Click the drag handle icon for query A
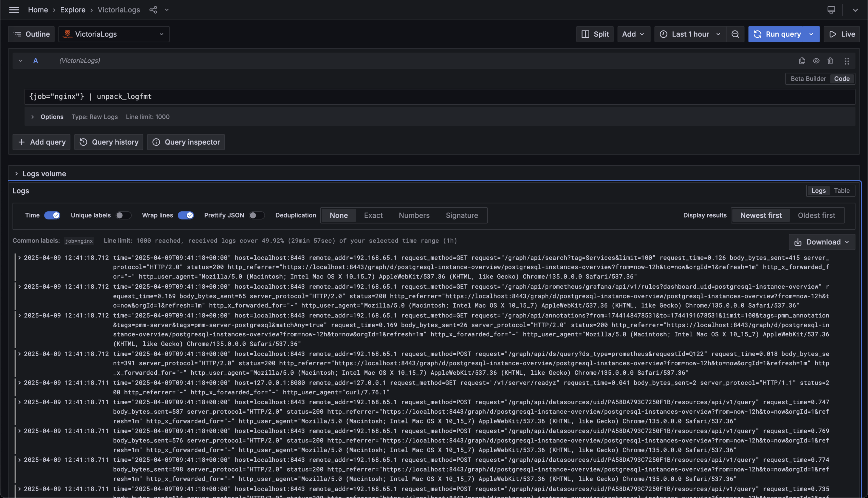The image size is (868, 498). click(846, 61)
